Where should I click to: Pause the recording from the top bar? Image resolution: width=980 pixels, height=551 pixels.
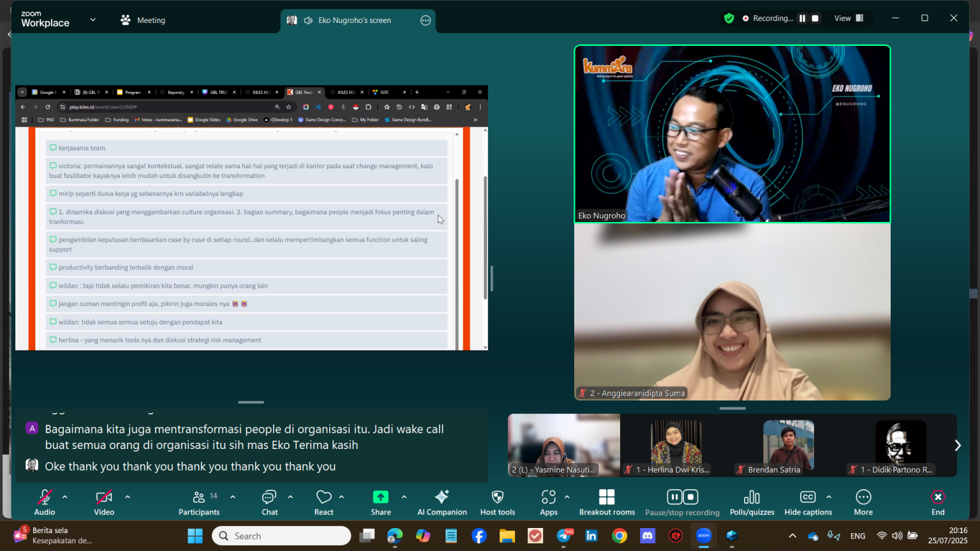803,18
